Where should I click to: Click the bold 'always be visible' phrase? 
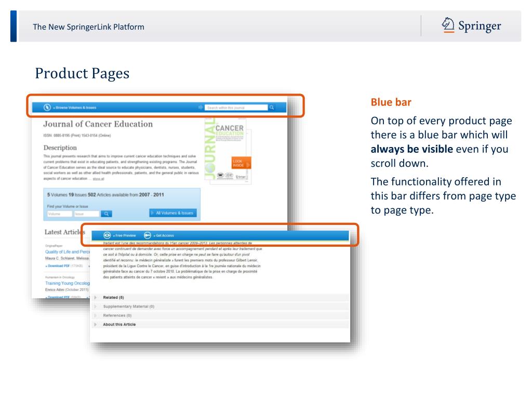pos(411,149)
